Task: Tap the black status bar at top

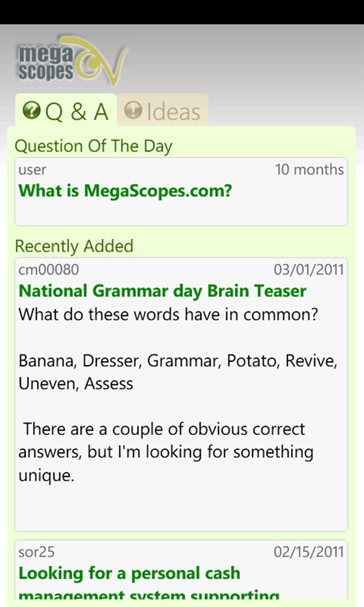Action: click(182, 12)
